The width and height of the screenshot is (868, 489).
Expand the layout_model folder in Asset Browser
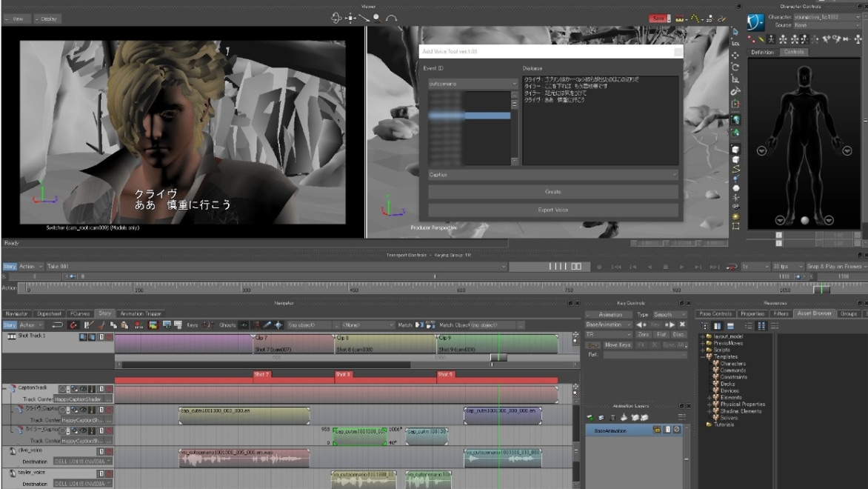pos(703,336)
